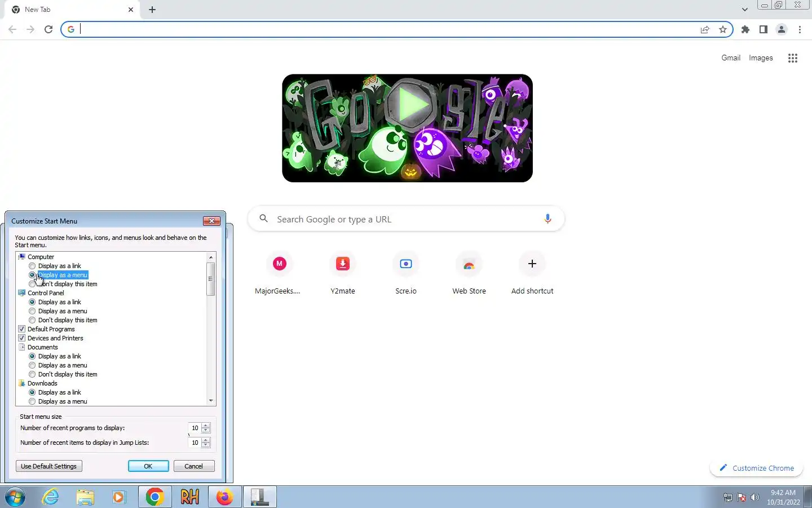Image resolution: width=812 pixels, height=508 pixels.
Task: Click the share page icon in address bar
Action: tap(705, 29)
